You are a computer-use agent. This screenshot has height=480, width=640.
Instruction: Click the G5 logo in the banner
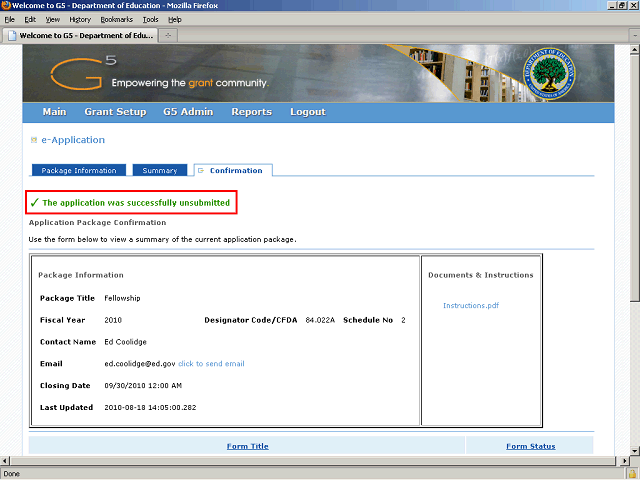(x=84, y=73)
